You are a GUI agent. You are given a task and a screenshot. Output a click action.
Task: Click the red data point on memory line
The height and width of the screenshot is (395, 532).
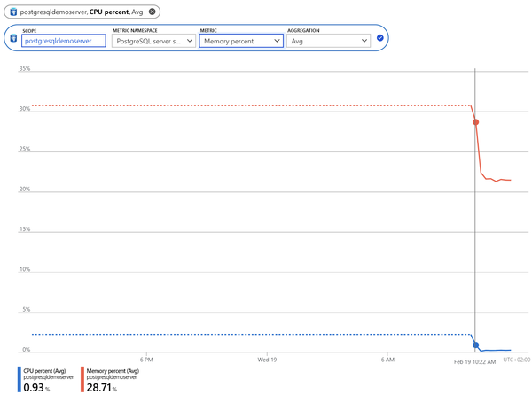476,122
